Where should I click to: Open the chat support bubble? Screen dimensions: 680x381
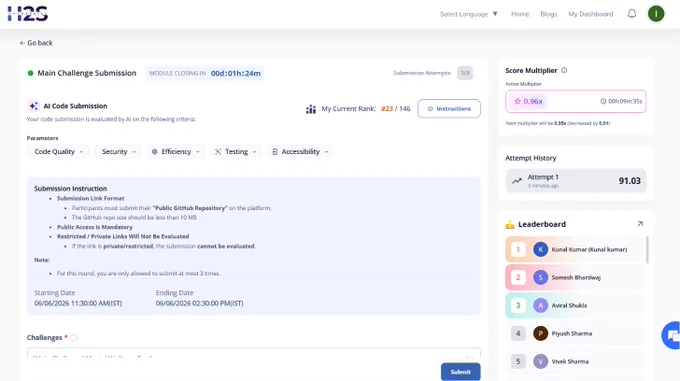point(671,335)
